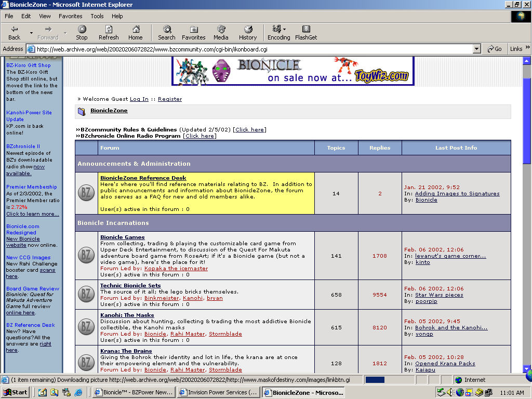Click the BZ icon beside Kanohi: The Masks
The height and width of the screenshot is (399, 532).
click(x=86, y=327)
